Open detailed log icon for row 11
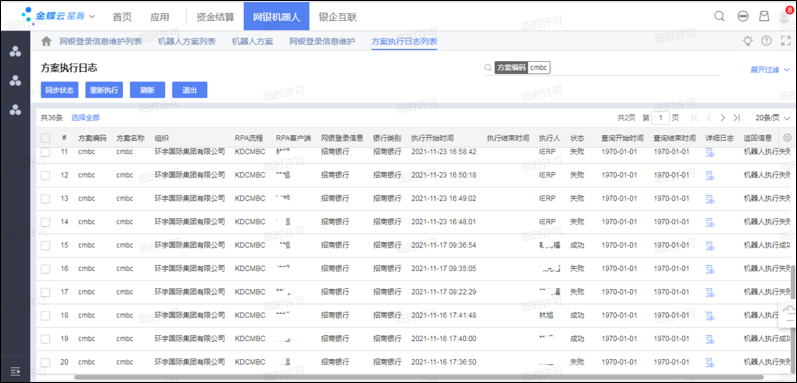This screenshot has width=797, height=383. click(x=710, y=152)
